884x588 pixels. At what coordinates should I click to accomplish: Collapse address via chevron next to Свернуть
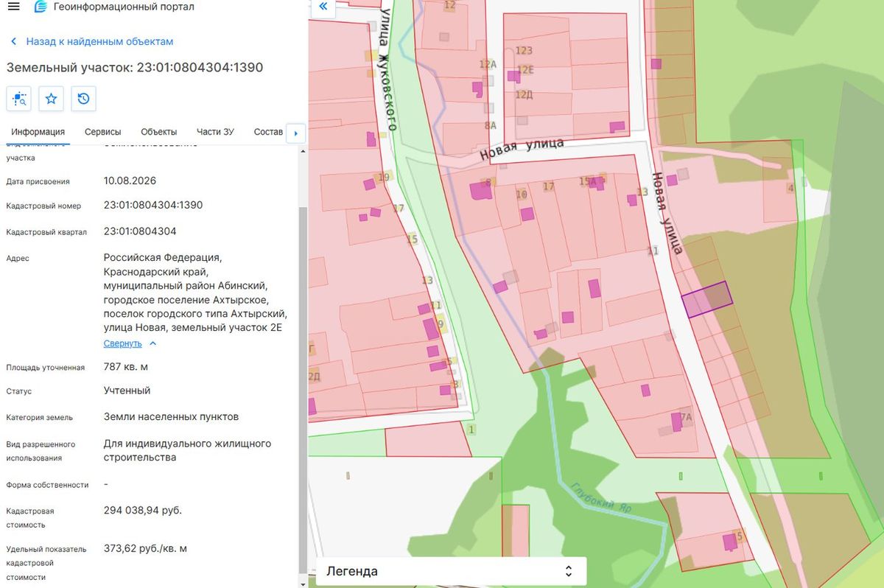[153, 343]
